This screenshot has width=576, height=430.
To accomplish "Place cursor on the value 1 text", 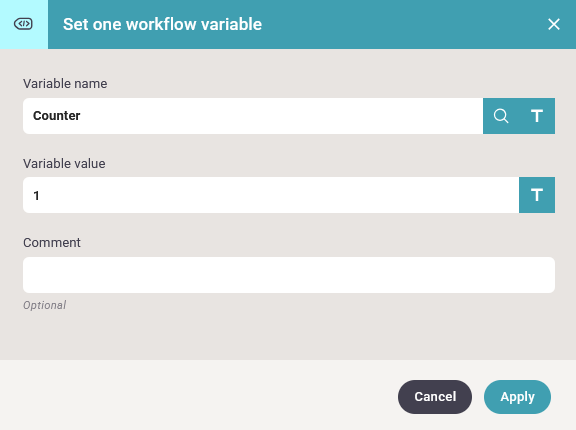I will tap(36, 195).
